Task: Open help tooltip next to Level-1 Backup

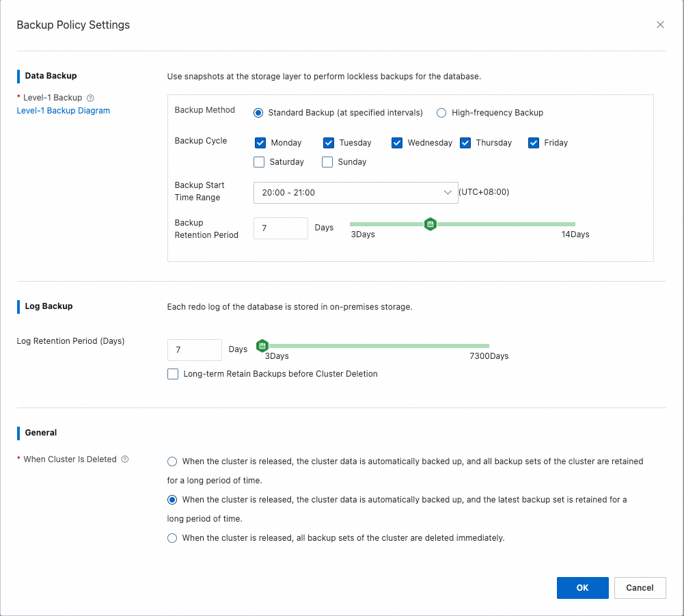Action: (x=90, y=98)
